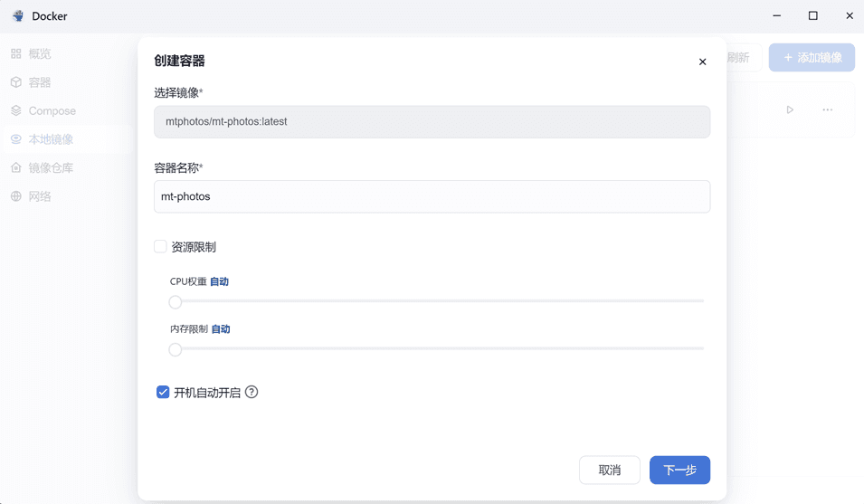Viewport: 864px width, 504px height.
Task: Click the 资源限制 label text
Action: pos(194,247)
